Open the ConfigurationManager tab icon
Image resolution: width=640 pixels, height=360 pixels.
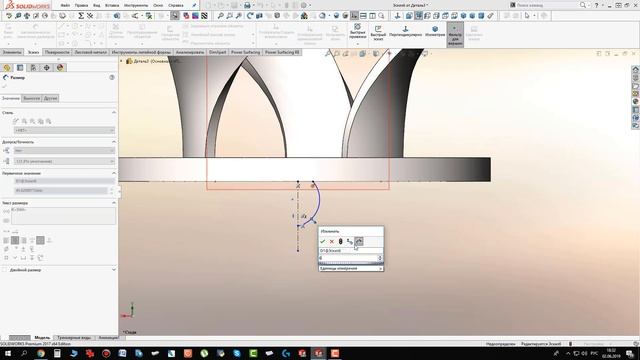tap(33, 68)
